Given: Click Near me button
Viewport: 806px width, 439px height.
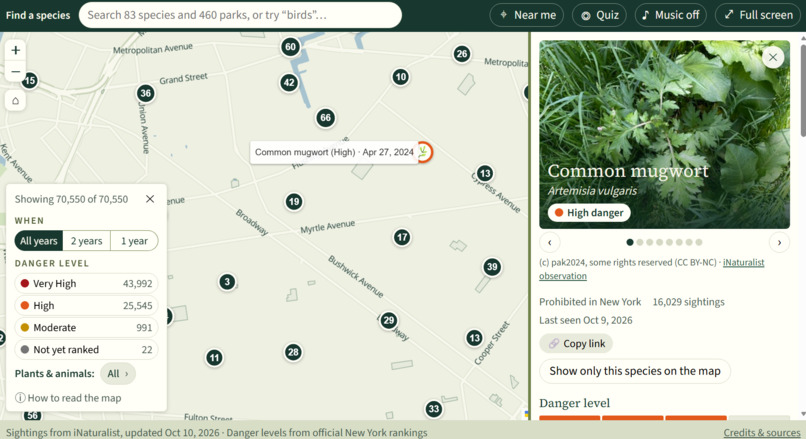Looking at the screenshot, I should pyautogui.click(x=527, y=15).
